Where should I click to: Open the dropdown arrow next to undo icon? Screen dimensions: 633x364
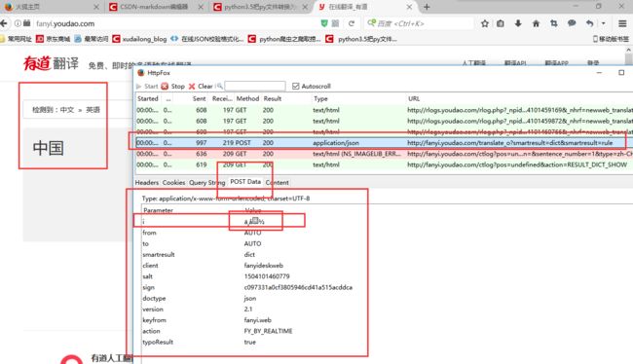coord(604,23)
